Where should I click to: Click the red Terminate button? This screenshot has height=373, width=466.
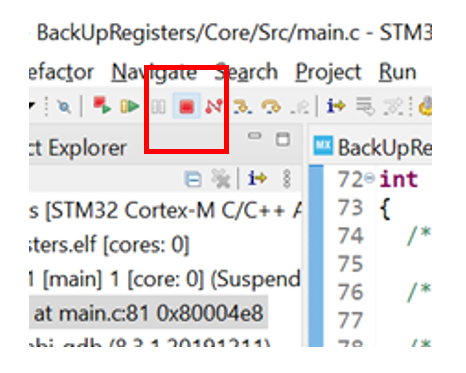187,106
